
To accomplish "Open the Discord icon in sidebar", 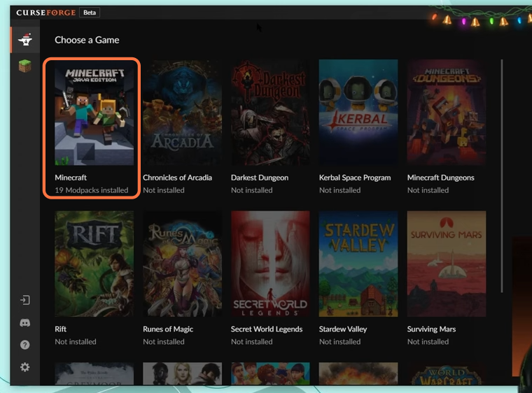I will point(24,323).
